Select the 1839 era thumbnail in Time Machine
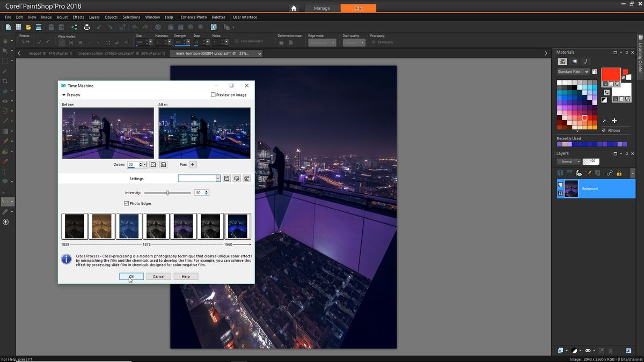Screen dimensions: 644x362 [x=75, y=226]
